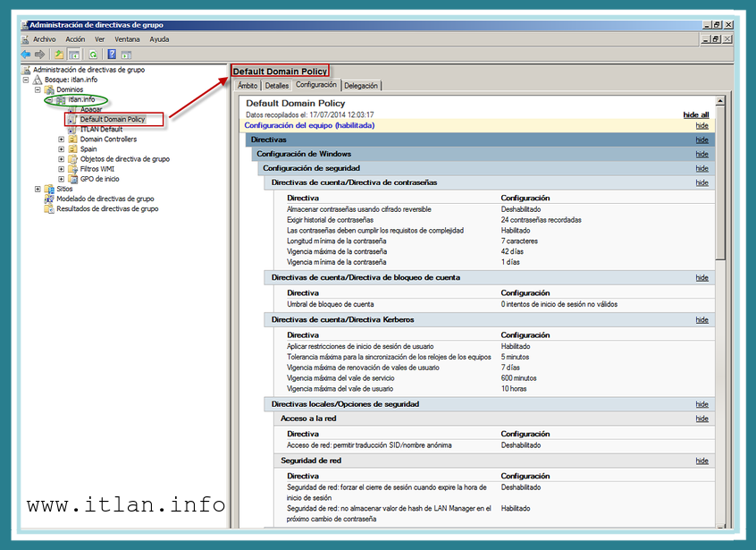Viewport: 756px width, 550px height.
Task: Hide the Configuración de seguridad section
Action: click(701, 168)
